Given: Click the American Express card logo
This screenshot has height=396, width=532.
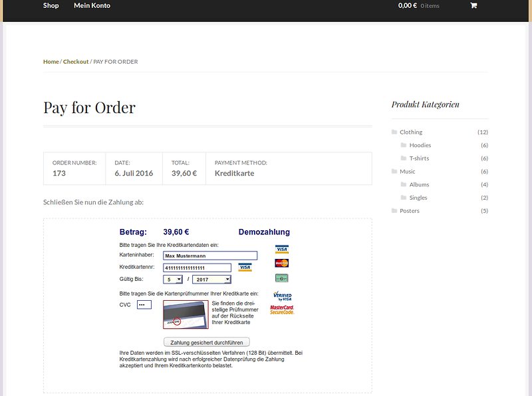Looking at the screenshot, I should click(281, 278).
